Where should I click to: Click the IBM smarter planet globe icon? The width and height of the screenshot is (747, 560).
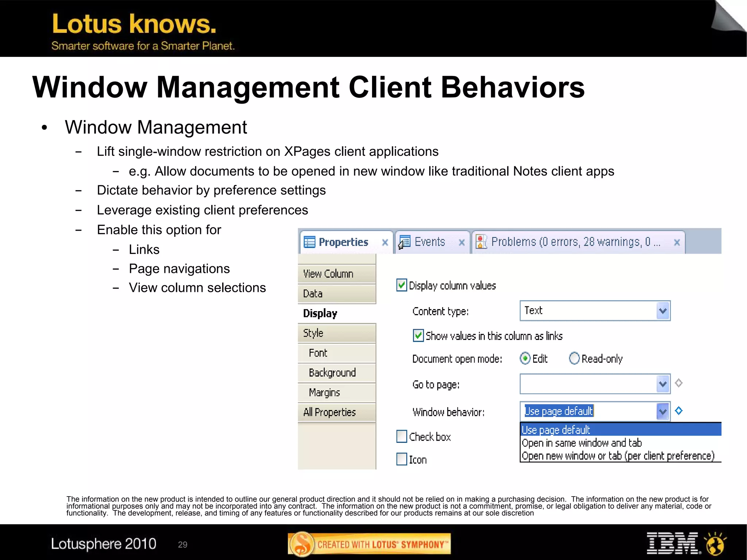pyautogui.click(x=715, y=544)
